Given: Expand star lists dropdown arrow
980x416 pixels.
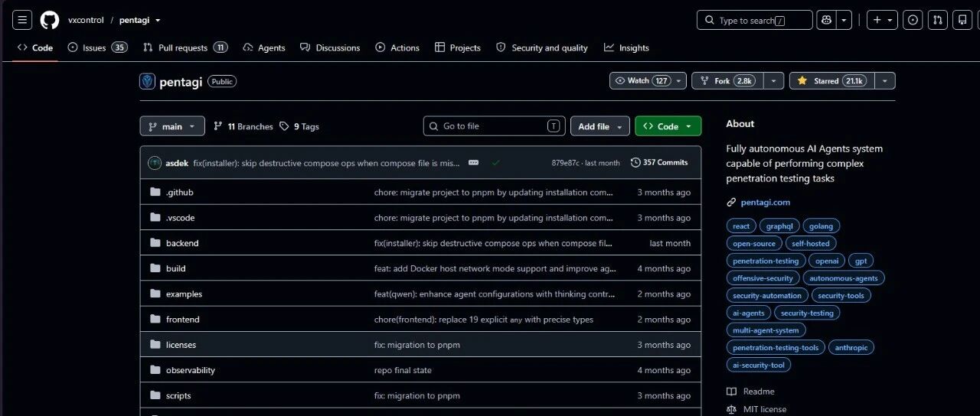Looking at the screenshot, I should tap(885, 80).
